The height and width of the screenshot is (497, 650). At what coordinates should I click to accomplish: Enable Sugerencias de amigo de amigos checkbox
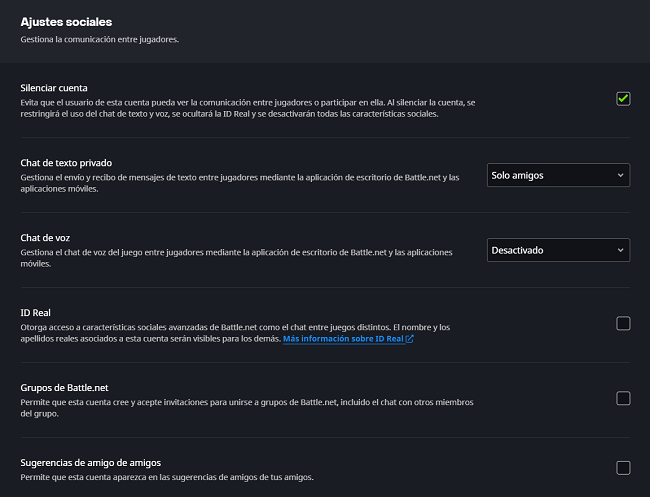pos(623,467)
